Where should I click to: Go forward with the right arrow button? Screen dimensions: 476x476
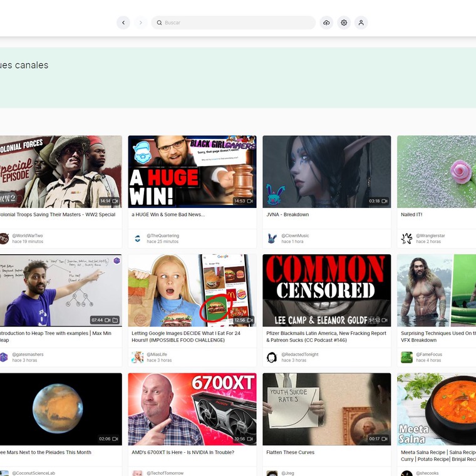coord(140,23)
